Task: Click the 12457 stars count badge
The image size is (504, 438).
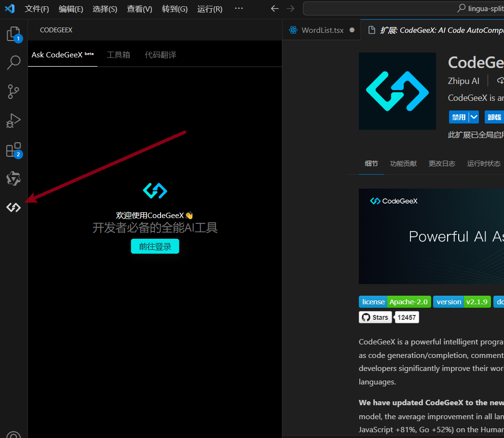Action: [407, 317]
